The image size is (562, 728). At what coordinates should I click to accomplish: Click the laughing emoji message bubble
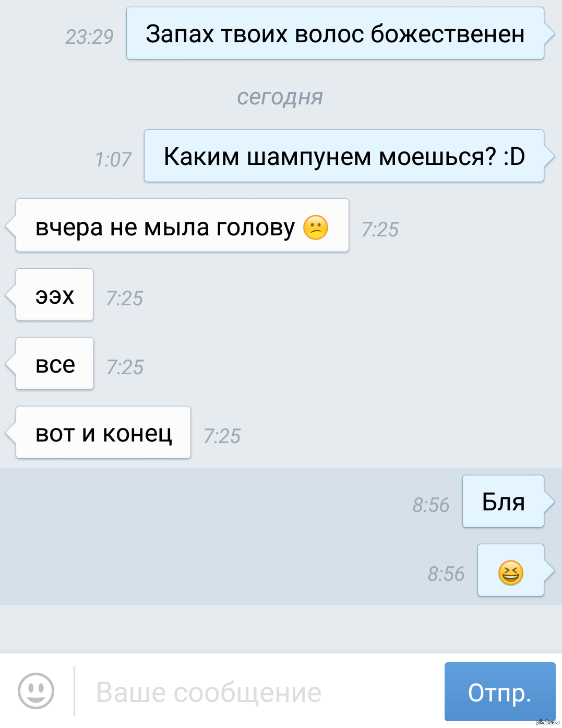(x=511, y=570)
